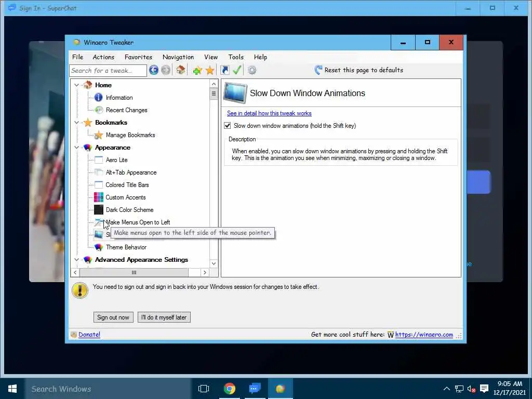Collapse the Home tree node
This screenshot has width=532, height=399.
coord(77,85)
